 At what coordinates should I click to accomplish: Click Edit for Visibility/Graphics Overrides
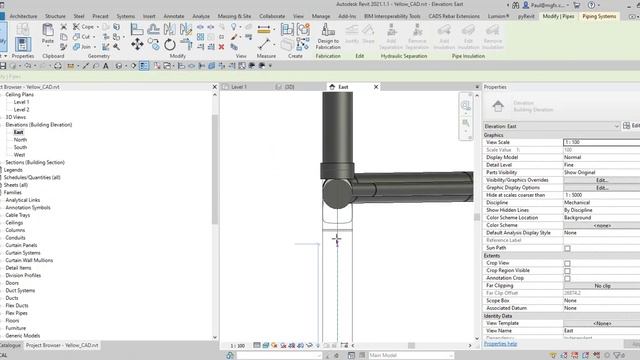[x=602, y=180]
